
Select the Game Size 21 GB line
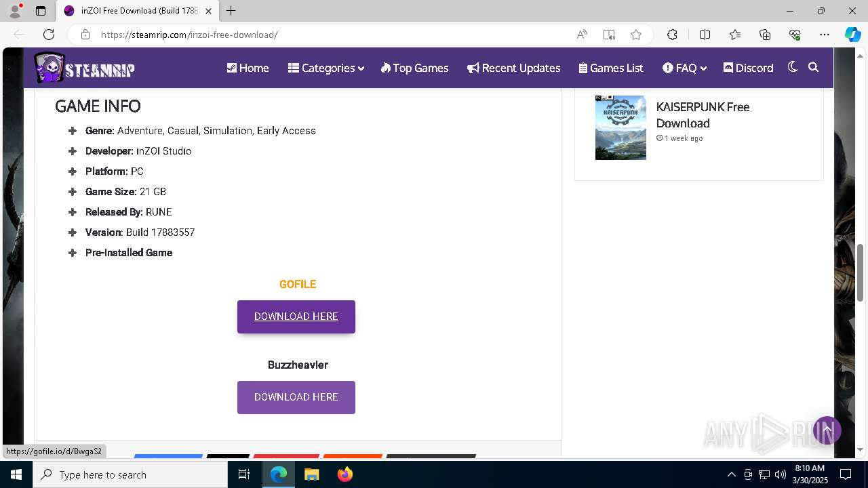tap(125, 192)
